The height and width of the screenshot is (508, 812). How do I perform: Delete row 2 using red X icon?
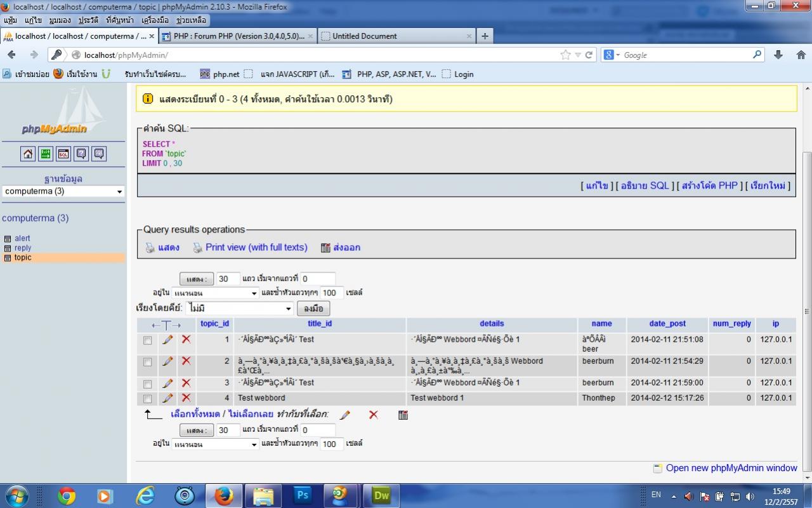point(186,361)
